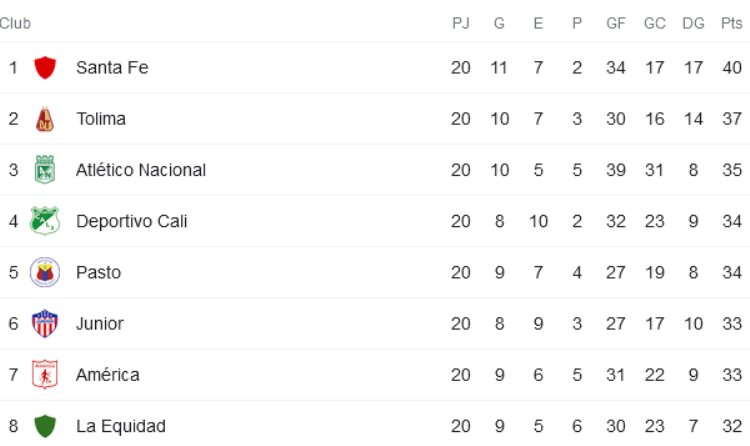Click the Tolima club crest
750x446 pixels.
(44, 119)
